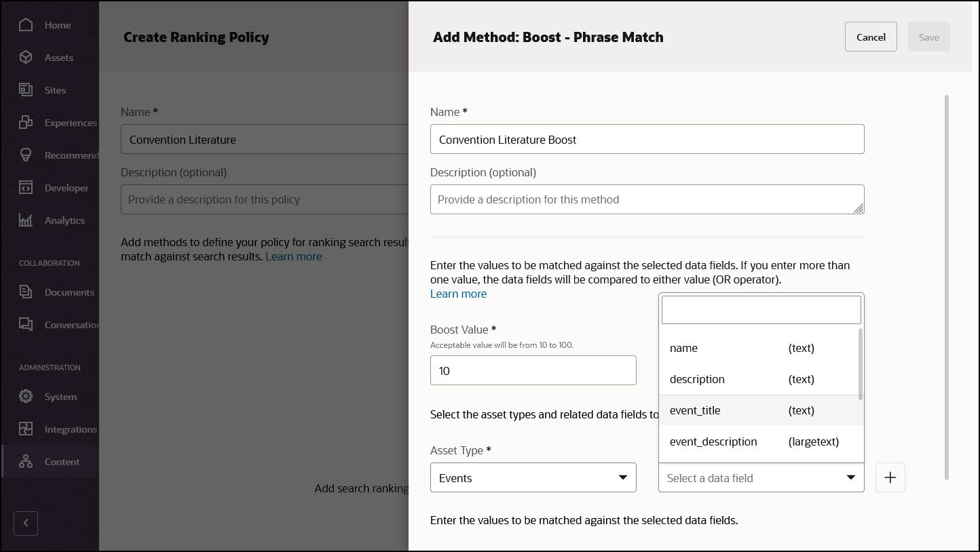Click the Cancel button
This screenshot has width=980, height=552.
click(x=871, y=37)
